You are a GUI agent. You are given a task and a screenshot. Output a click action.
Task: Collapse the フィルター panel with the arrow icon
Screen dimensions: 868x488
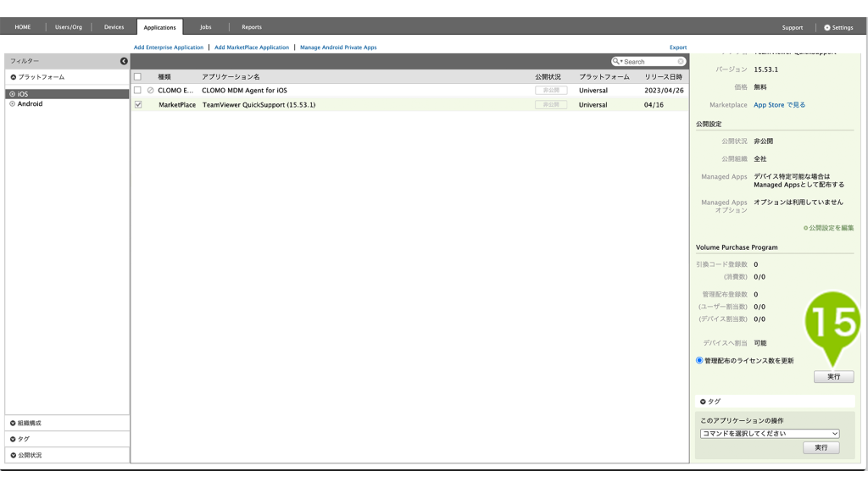tap(124, 61)
